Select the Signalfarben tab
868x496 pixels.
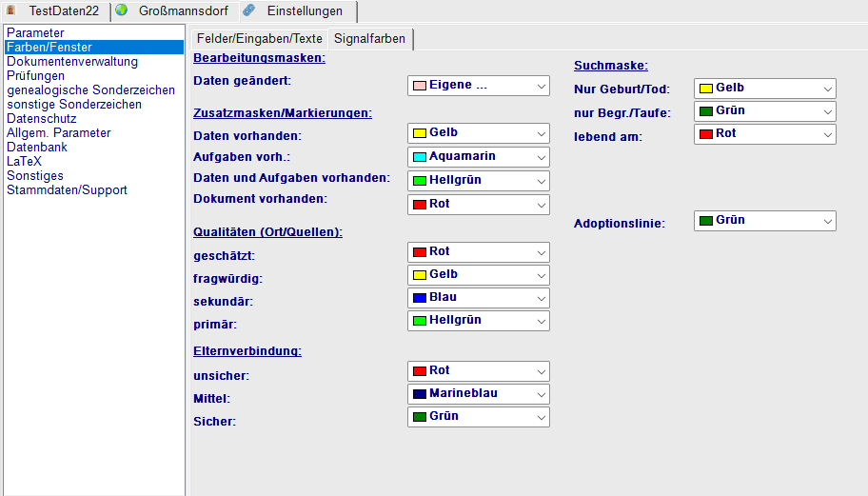pos(369,39)
